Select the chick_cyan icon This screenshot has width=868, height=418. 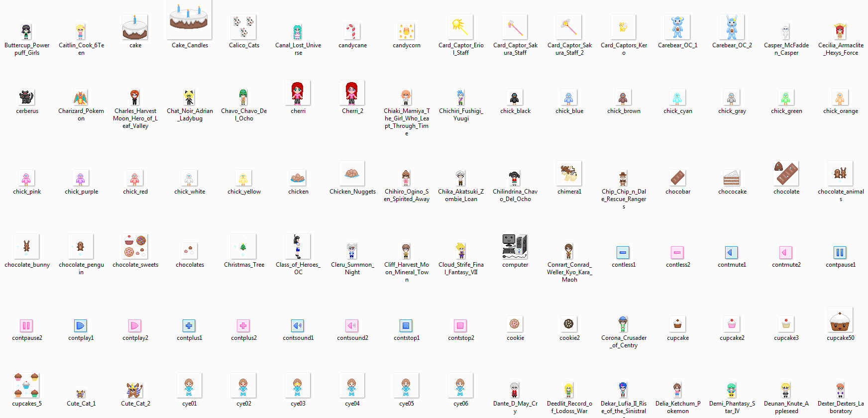tap(677, 97)
